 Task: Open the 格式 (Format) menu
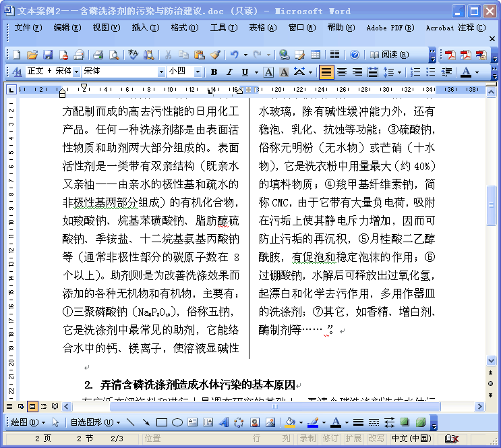coord(179,28)
